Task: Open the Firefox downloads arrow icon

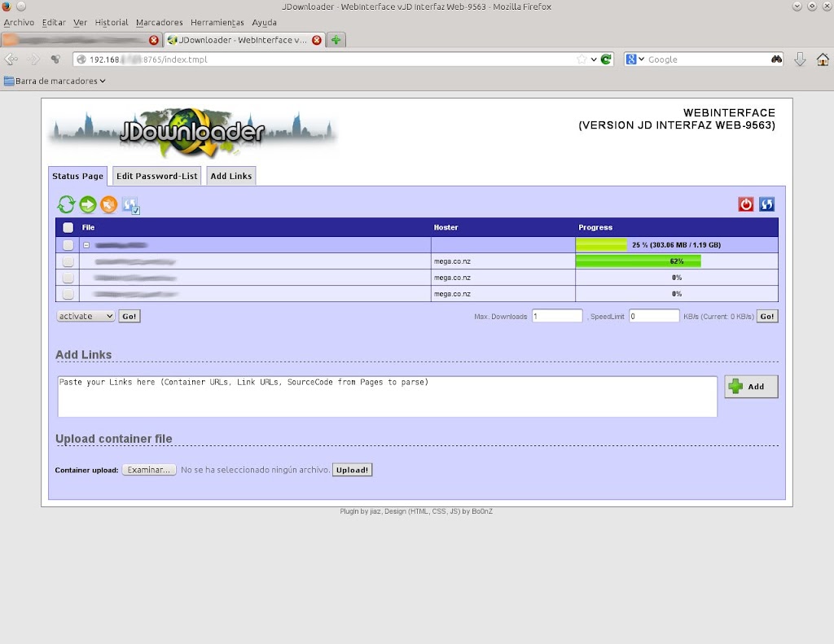Action: coord(800,59)
